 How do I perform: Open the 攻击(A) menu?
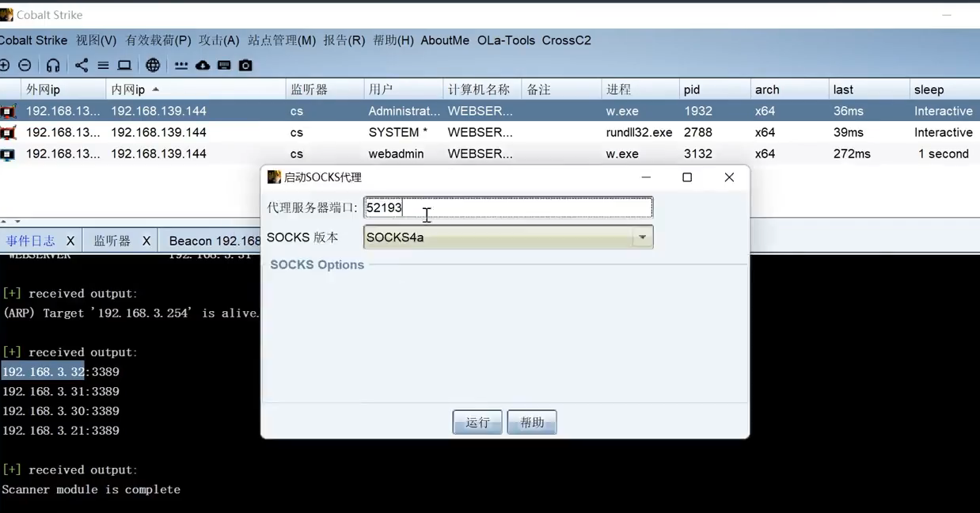219,40
